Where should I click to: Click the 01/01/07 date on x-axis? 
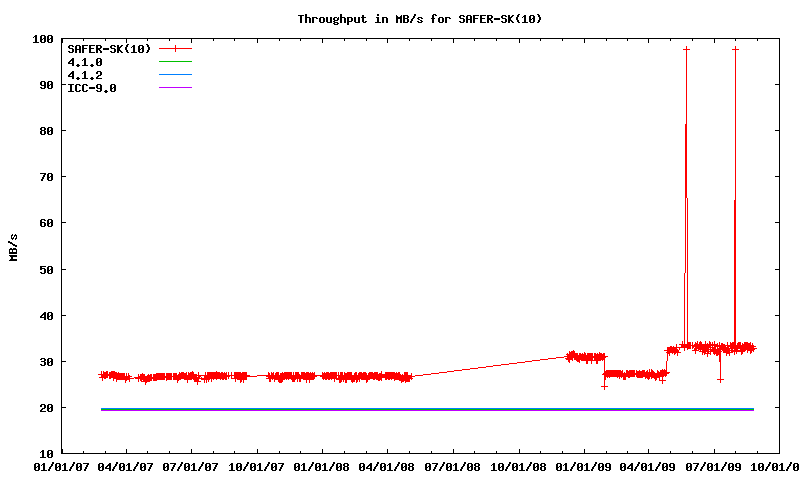coord(60,466)
